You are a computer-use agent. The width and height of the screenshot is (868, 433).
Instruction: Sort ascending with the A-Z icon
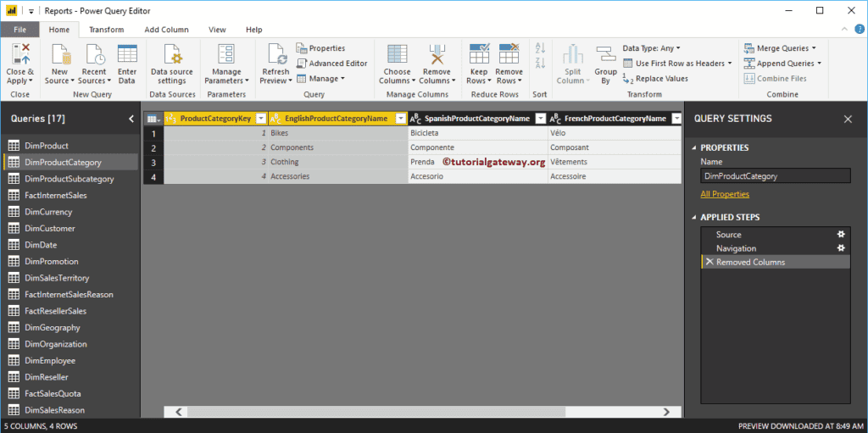click(x=540, y=48)
